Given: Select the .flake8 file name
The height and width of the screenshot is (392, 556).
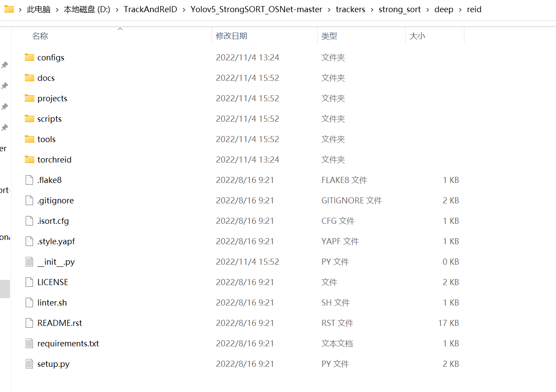Looking at the screenshot, I should pyautogui.click(x=50, y=180).
